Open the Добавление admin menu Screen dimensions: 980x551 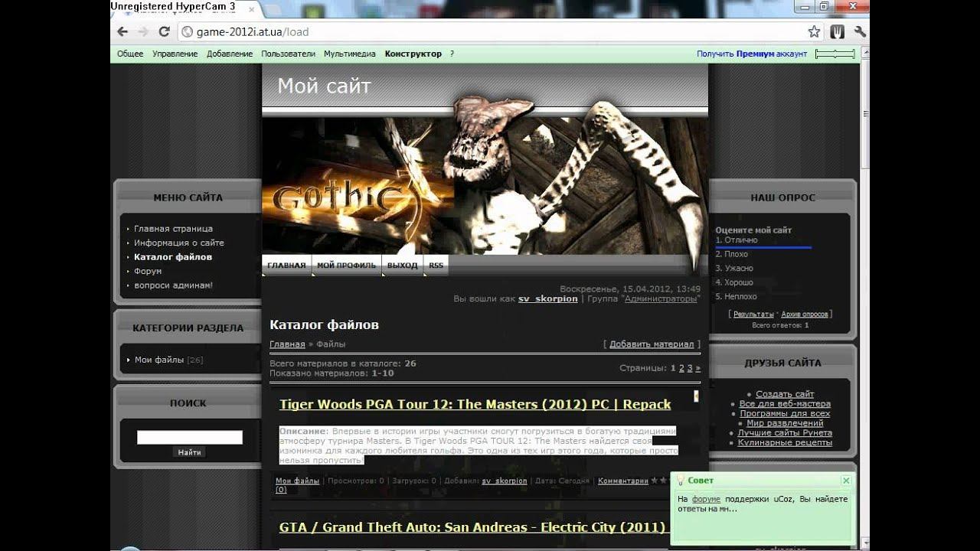(x=230, y=54)
